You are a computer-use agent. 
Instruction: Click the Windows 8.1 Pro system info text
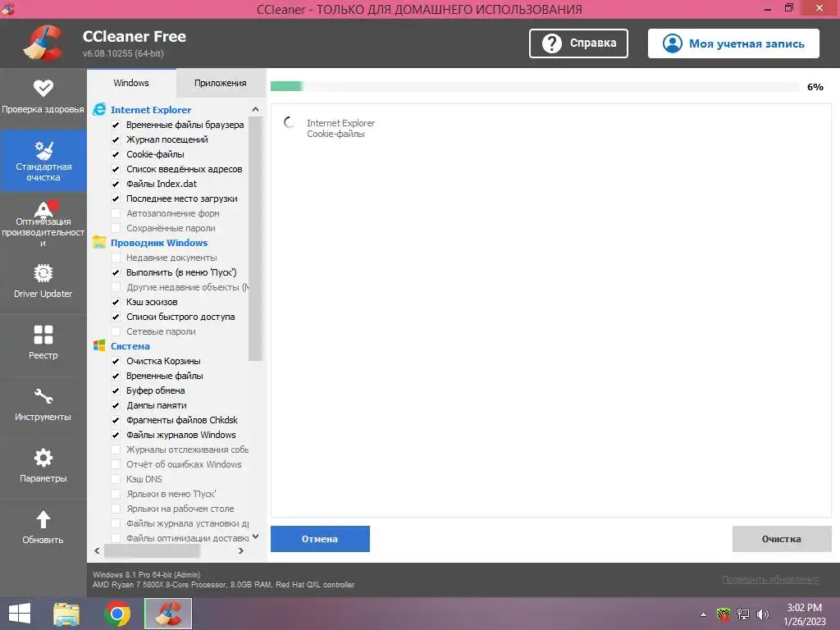point(146,574)
